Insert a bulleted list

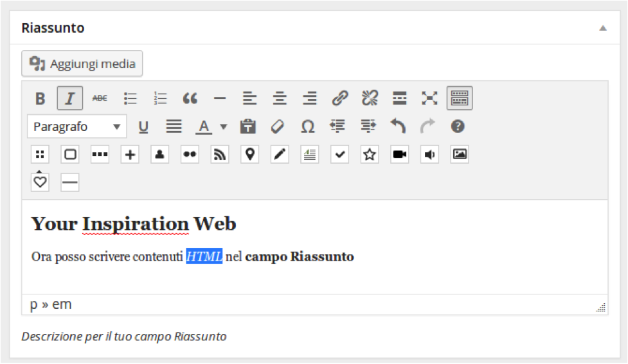(x=130, y=98)
